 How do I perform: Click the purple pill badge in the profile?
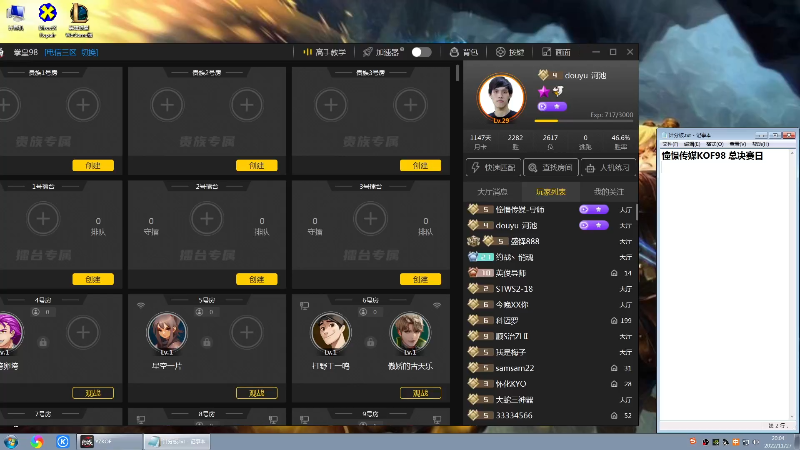tap(552, 106)
